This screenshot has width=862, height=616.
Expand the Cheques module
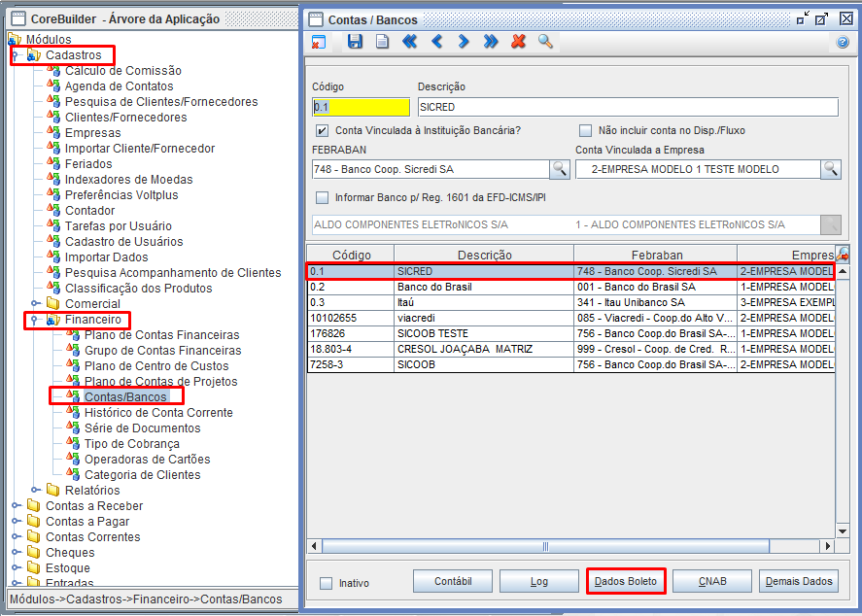point(16,552)
